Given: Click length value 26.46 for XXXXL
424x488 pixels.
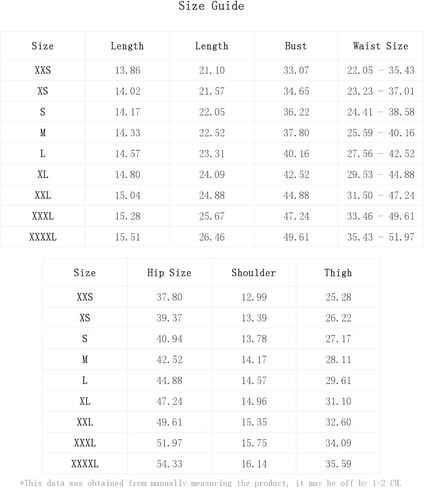Looking at the screenshot, I should click(x=212, y=237).
